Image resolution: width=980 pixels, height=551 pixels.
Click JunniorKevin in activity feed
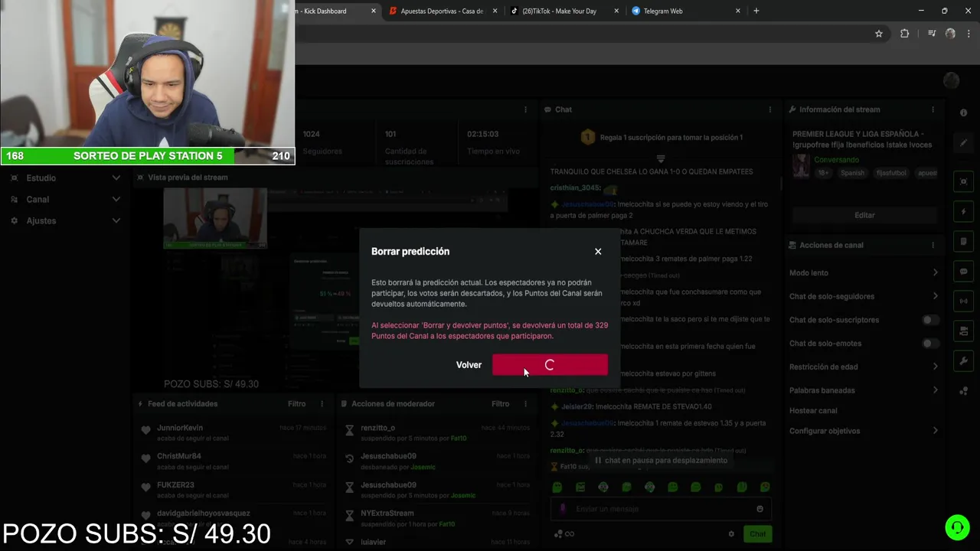tap(180, 428)
